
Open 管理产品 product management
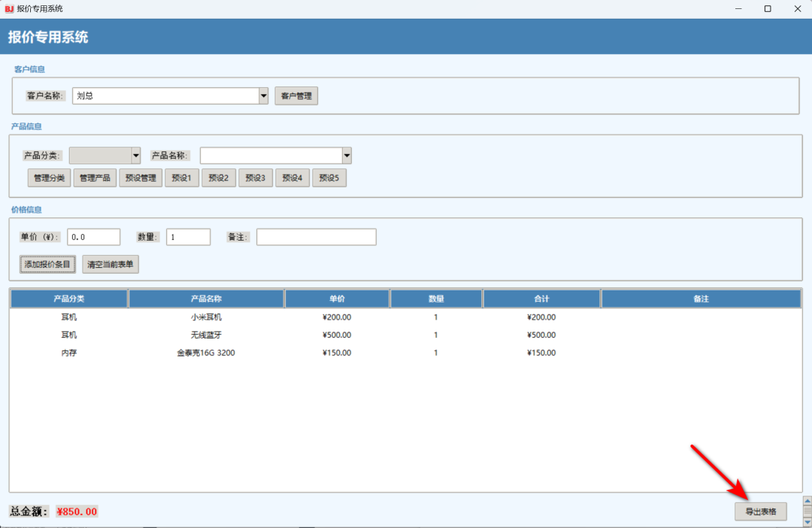pos(95,178)
